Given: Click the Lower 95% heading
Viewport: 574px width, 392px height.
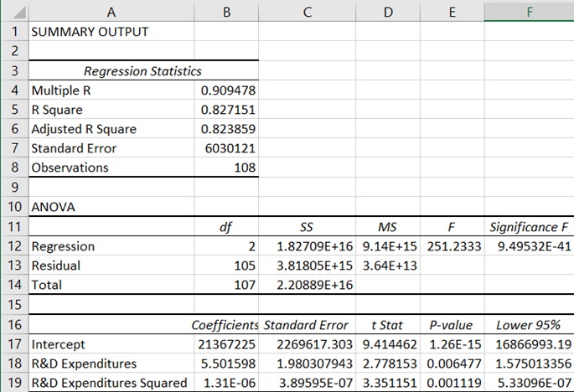Looking at the screenshot, I should click(528, 325).
